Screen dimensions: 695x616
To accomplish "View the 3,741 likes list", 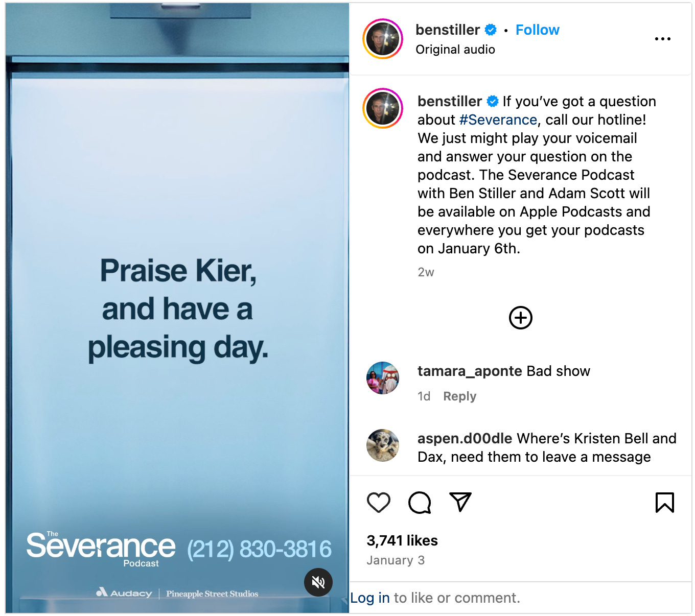I will [x=402, y=540].
